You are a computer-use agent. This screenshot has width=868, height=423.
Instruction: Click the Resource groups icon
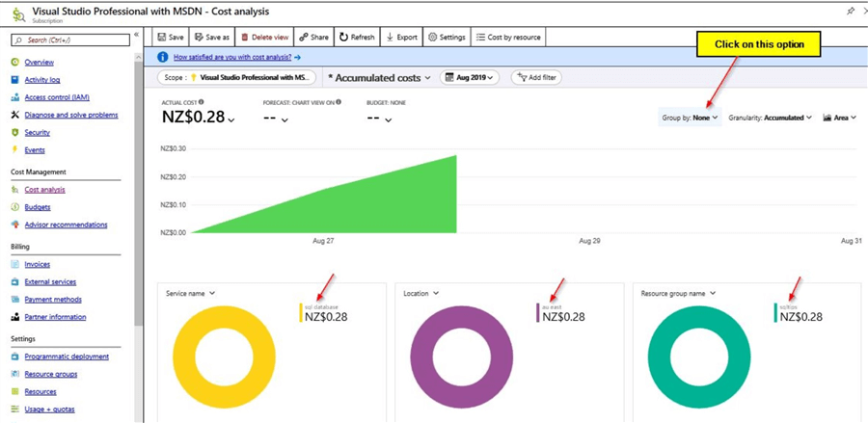(14, 375)
